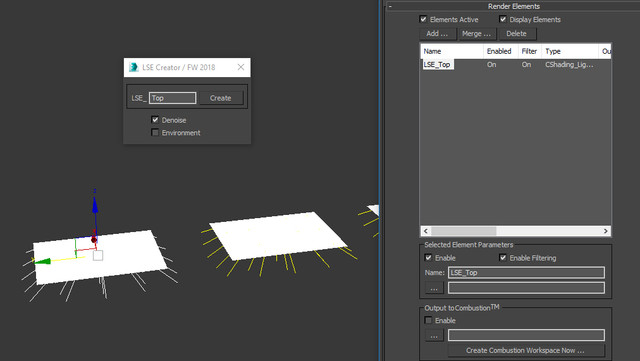Click the LSE_ name input field containing Top
640x361 pixels.
(172, 98)
